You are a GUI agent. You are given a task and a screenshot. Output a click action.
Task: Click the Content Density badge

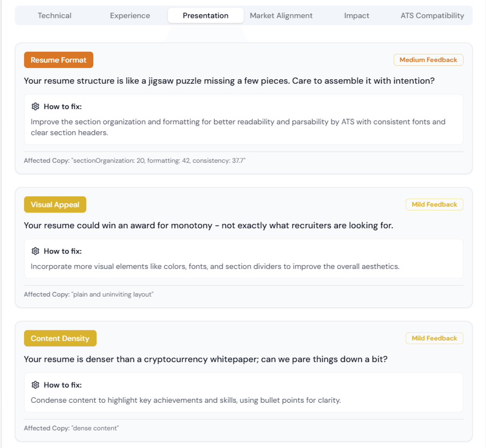(x=60, y=339)
